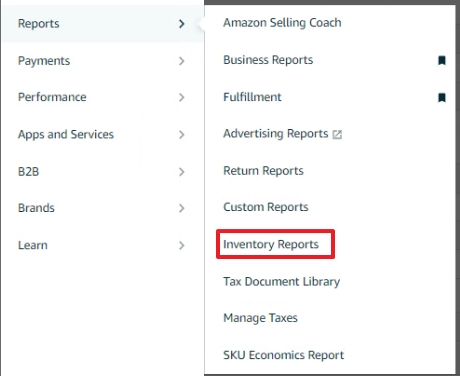The height and width of the screenshot is (376, 460).
Task: Expand the Apps and Services chevron
Action: pos(181,135)
